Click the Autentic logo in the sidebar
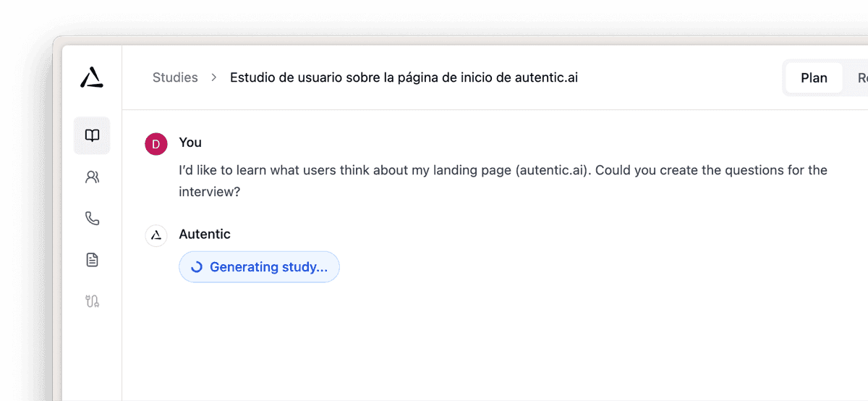This screenshot has height=401, width=868. click(x=92, y=77)
